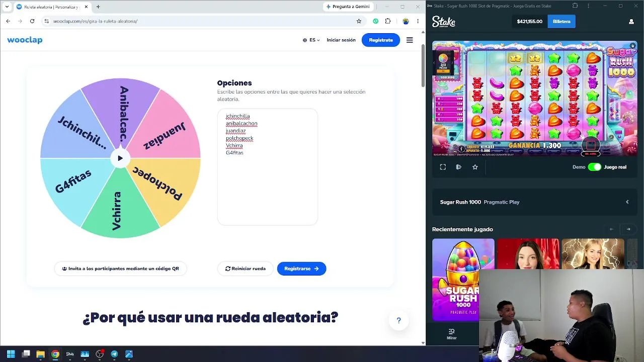
Task: Open the round help question-mark button
Action: (x=398, y=320)
